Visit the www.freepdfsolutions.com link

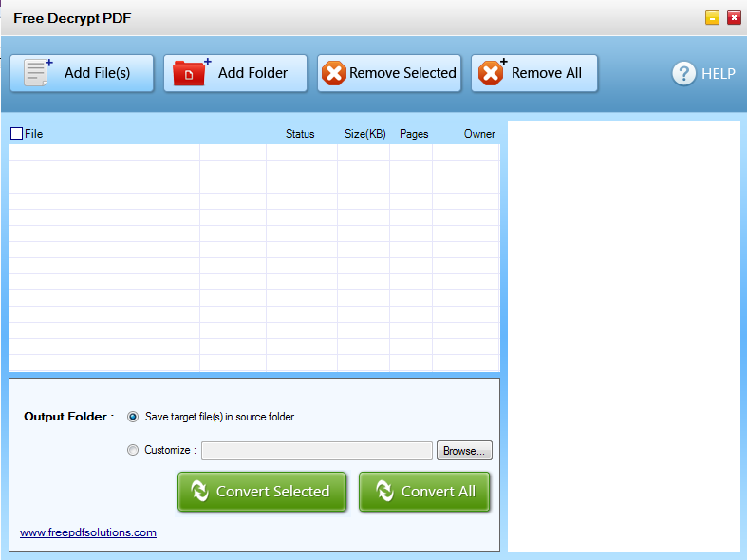[88, 532]
